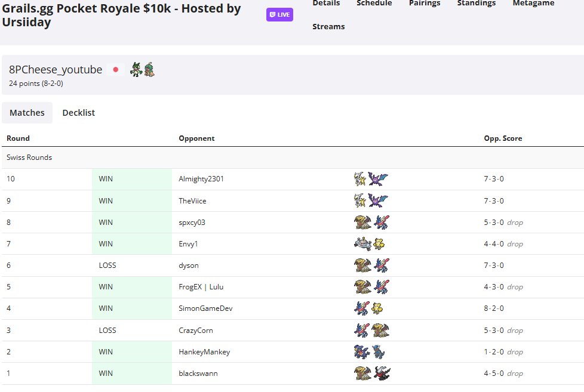Open the Schedule page
Image resolution: width=584 pixels, height=392 pixels.
pyautogui.click(x=374, y=3)
